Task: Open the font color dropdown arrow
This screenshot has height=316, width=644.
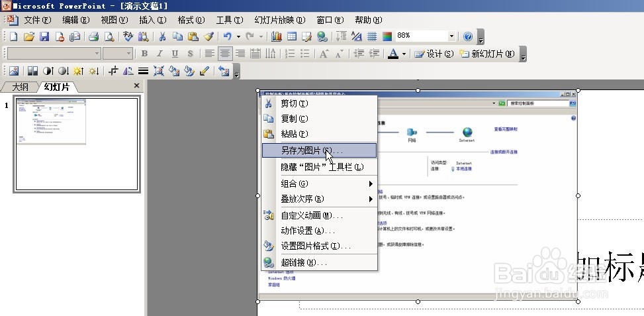Action: click(404, 54)
